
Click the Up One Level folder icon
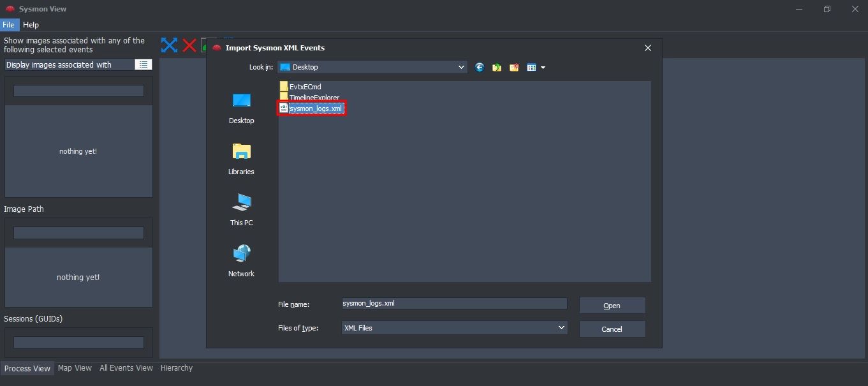click(497, 68)
